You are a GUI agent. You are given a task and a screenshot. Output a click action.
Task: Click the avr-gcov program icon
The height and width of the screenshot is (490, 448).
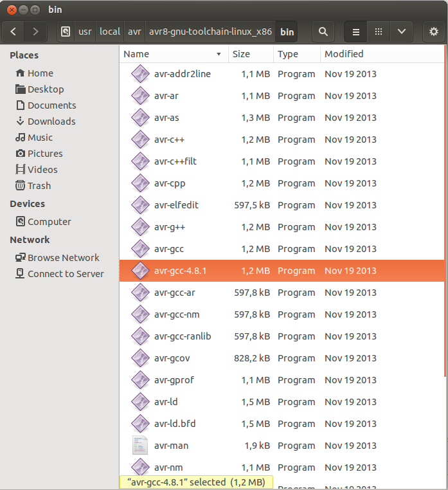click(x=140, y=358)
